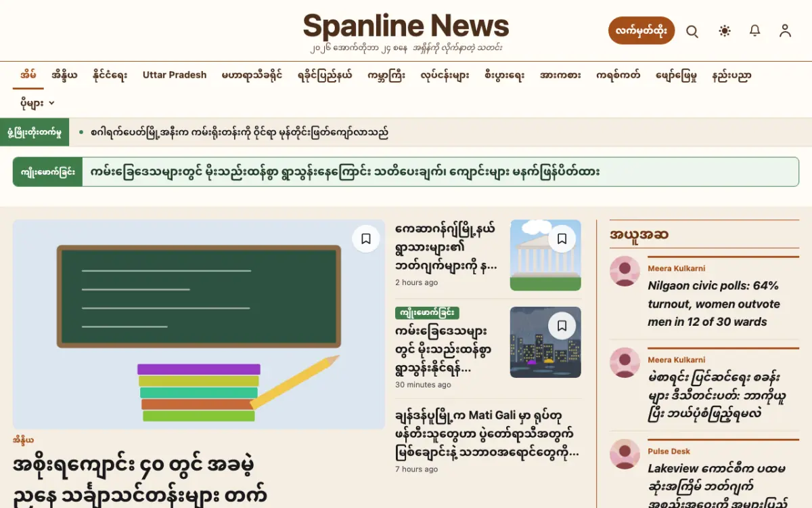812x508 pixels.
Task: Click the အိန္ဒိယ category label above lead headline
Action: tap(23, 440)
